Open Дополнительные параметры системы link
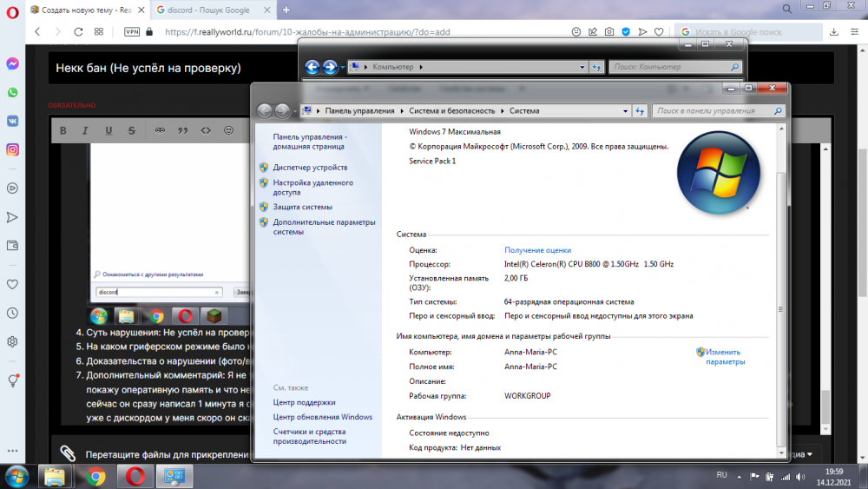868x489 pixels. tap(324, 227)
